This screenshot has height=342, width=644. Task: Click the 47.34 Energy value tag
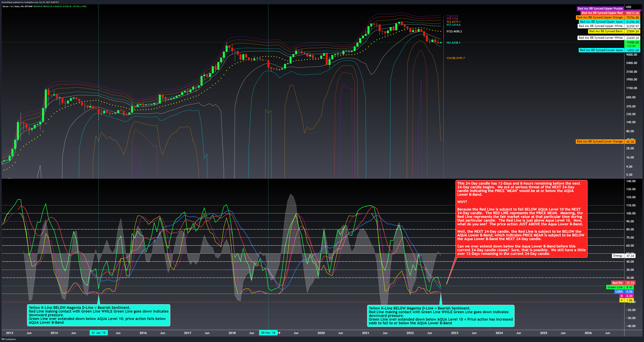(x=630, y=256)
